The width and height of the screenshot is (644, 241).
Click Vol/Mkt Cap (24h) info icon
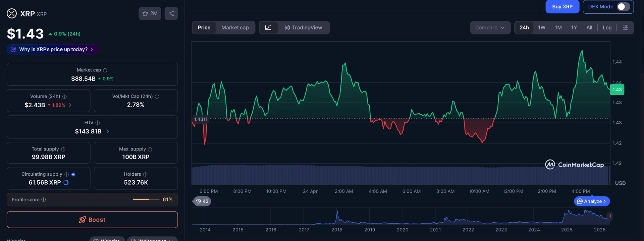click(x=157, y=97)
